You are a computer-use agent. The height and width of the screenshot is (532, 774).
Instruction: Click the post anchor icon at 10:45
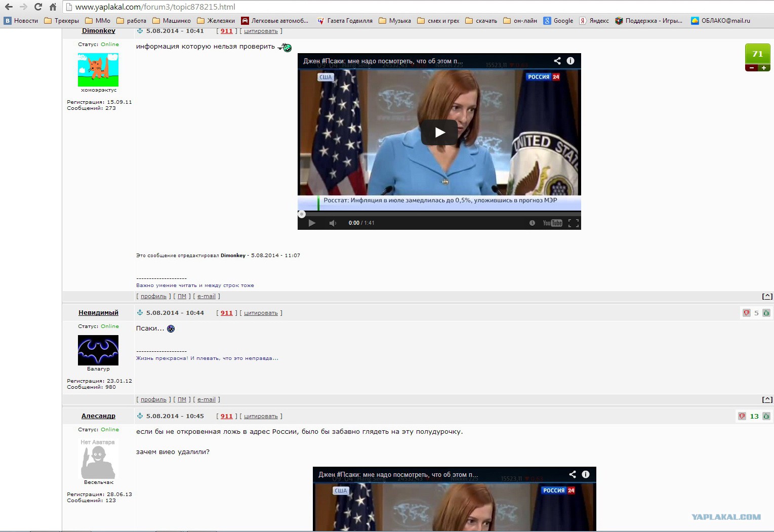[140, 416]
